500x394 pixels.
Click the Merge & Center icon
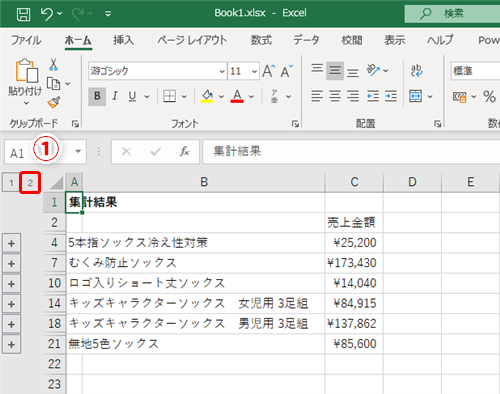coord(415,96)
